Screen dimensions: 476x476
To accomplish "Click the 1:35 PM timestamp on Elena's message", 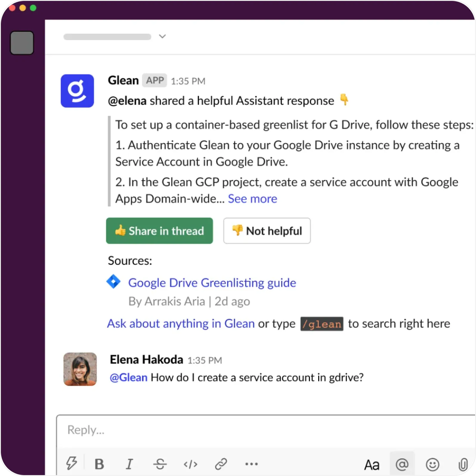I will 205,360.
